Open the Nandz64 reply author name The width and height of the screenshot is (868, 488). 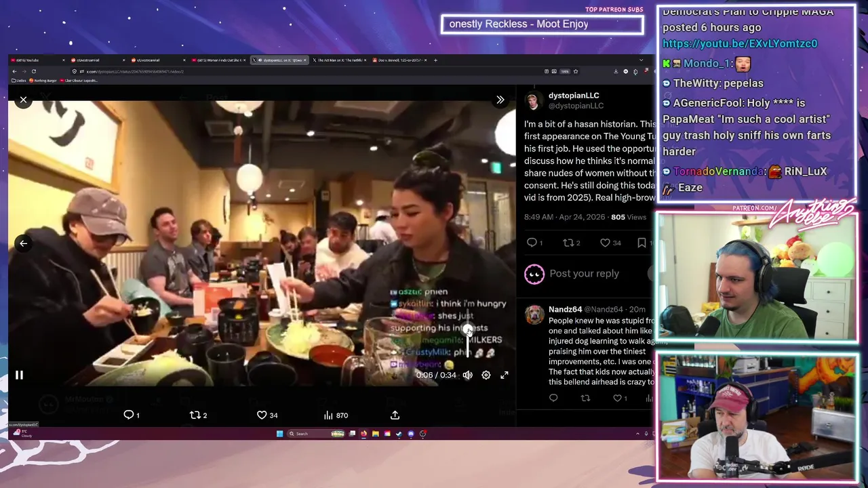[x=565, y=309]
